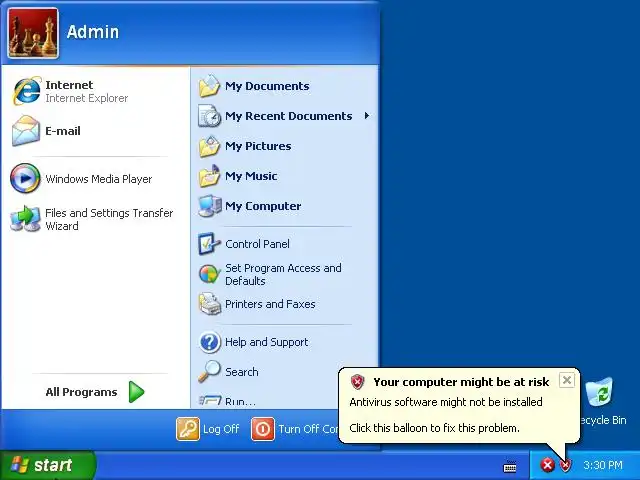Click the on-screen keyboard taskbar icon
Screen dimensions: 640x480
click(510, 466)
